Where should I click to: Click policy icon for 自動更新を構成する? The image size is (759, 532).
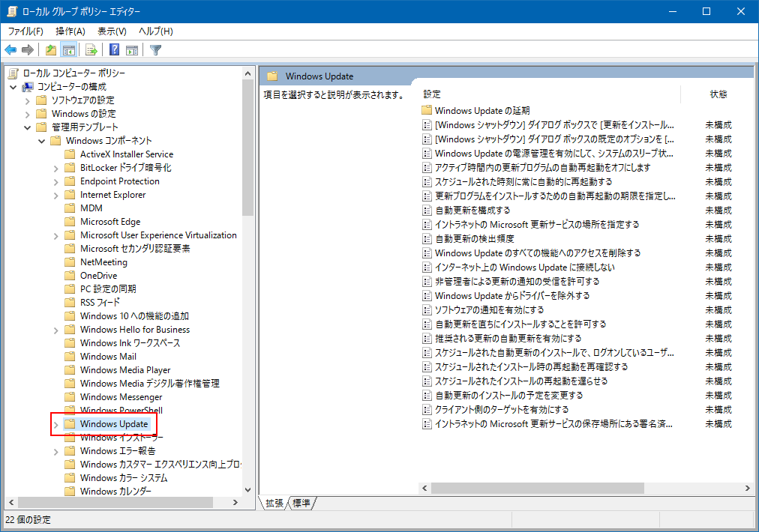tap(427, 211)
